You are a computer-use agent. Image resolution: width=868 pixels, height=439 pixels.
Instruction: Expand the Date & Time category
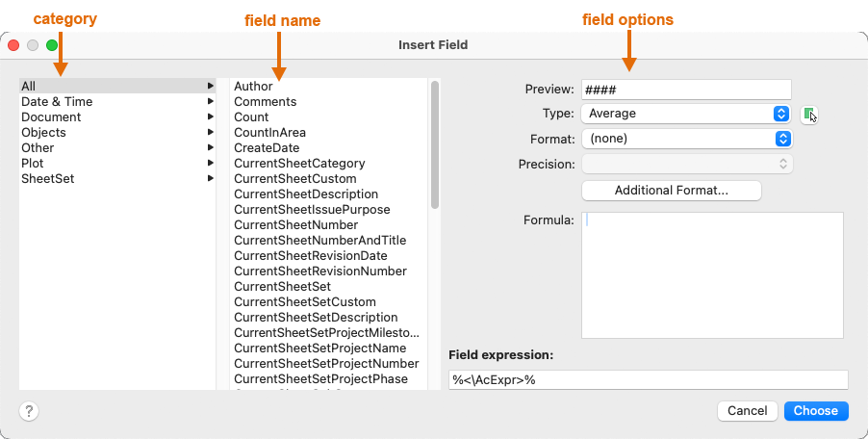tap(210, 102)
